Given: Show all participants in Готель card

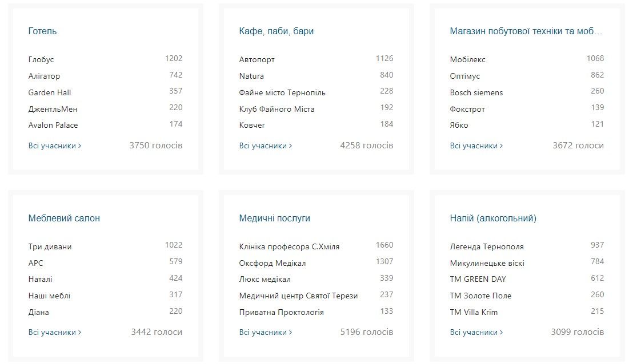Looking at the screenshot, I should coord(54,145).
